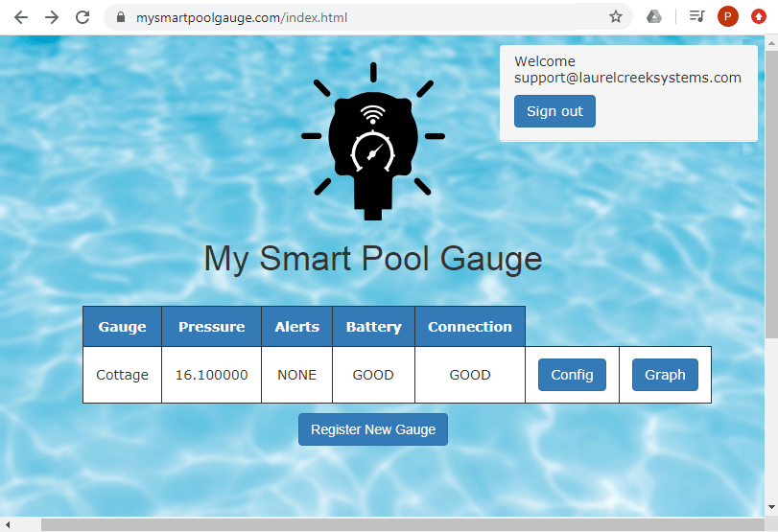Click the browser forward arrow
The height and width of the screenshot is (532, 778).
(x=52, y=17)
